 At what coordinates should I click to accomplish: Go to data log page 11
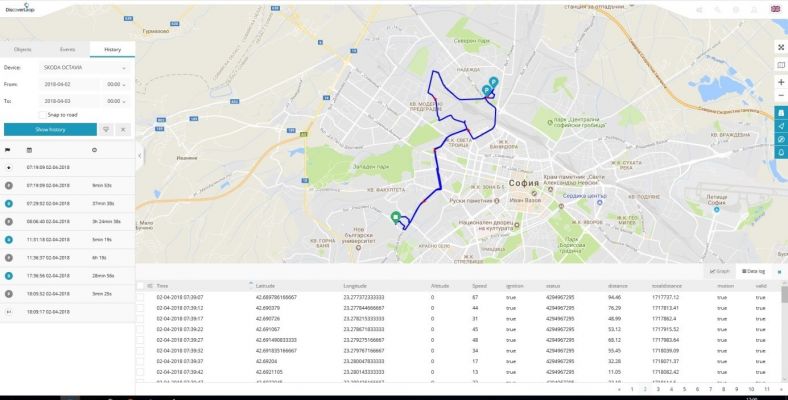click(x=767, y=389)
